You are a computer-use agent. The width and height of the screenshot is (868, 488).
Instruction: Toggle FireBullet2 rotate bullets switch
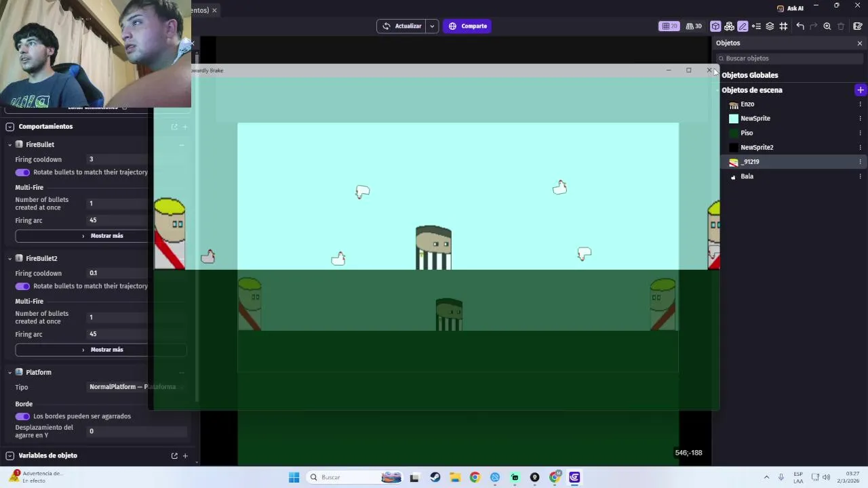(x=22, y=286)
